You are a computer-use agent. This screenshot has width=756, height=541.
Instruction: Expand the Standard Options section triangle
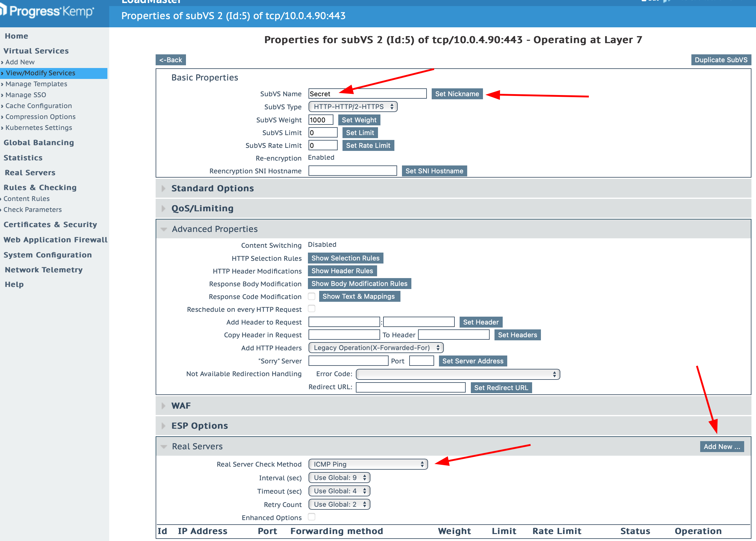click(163, 189)
